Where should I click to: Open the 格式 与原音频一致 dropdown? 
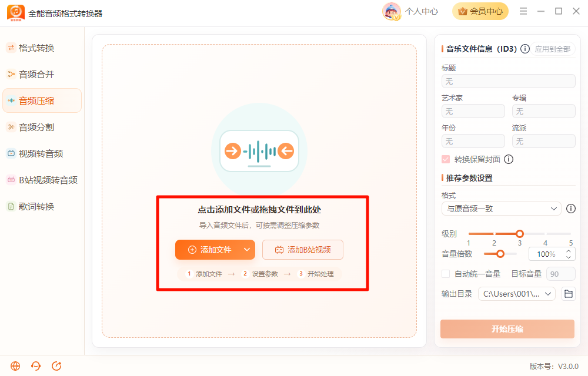tap(502, 209)
